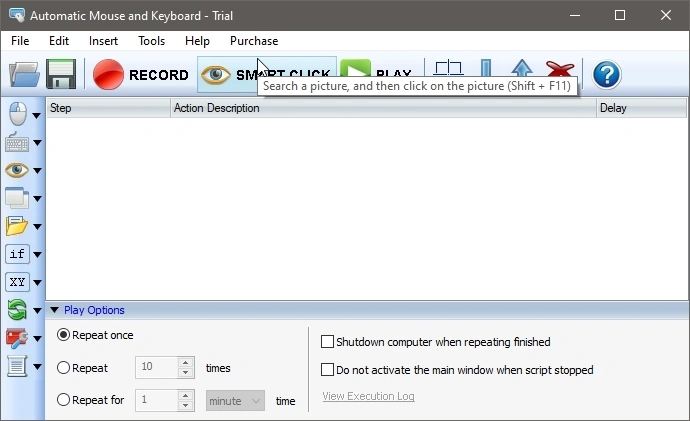This screenshot has height=421, width=690.
Task: Expand keyboard actions dropdown arrow
Action: (x=37, y=143)
